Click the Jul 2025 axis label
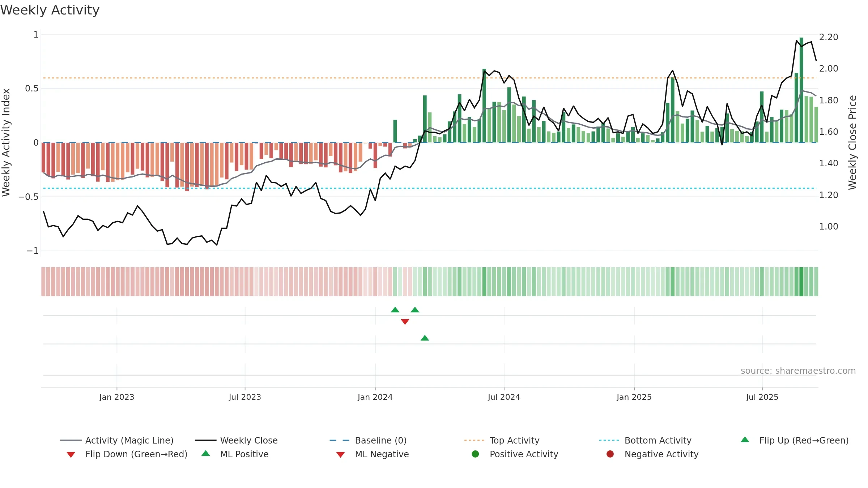868x488 pixels. pyautogui.click(x=762, y=397)
